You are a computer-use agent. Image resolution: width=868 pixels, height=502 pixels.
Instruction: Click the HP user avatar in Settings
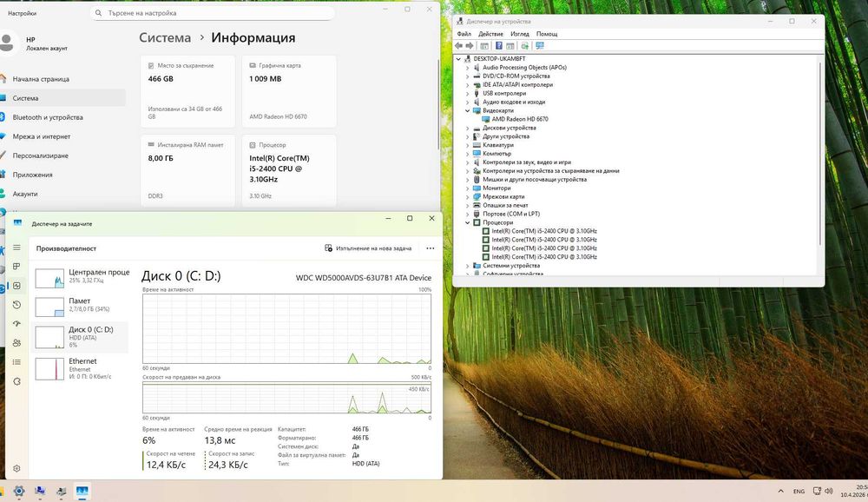tap(6, 43)
